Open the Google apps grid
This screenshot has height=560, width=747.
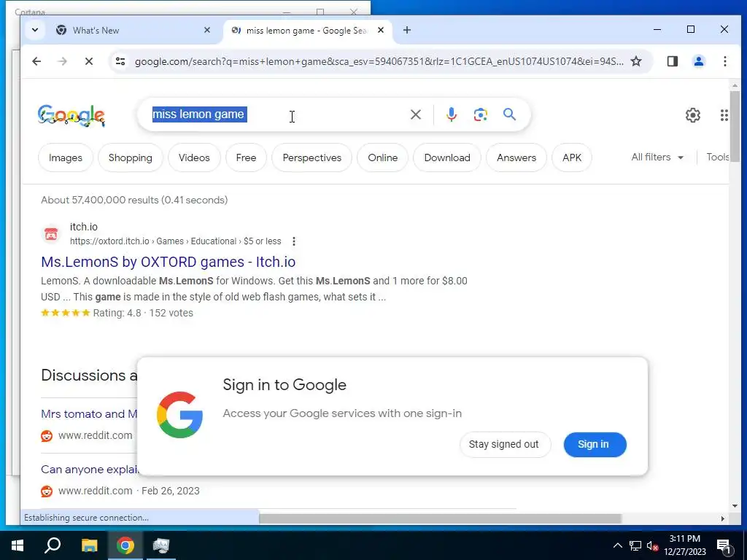[724, 115]
